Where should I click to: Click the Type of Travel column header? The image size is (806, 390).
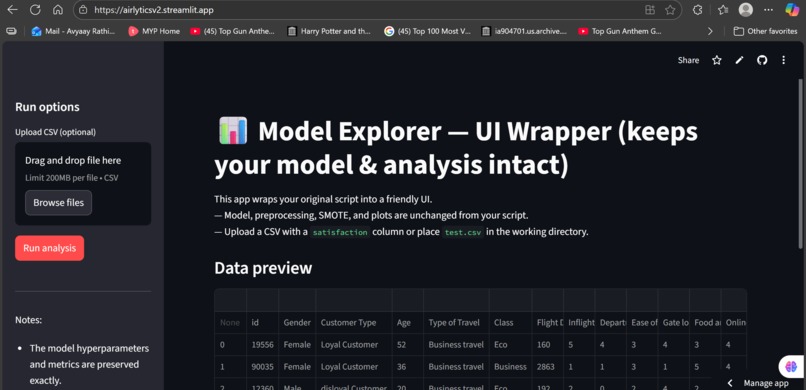(456, 323)
